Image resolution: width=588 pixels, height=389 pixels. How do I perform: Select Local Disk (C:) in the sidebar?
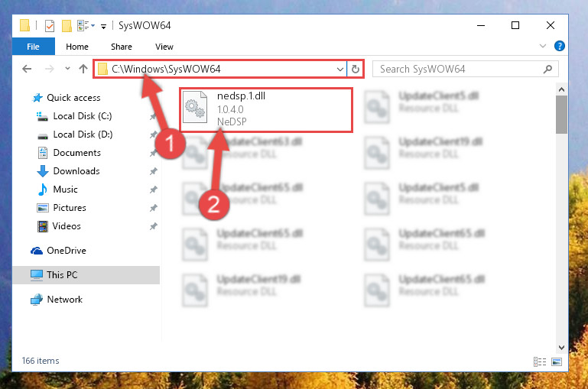pyautogui.click(x=82, y=116)
